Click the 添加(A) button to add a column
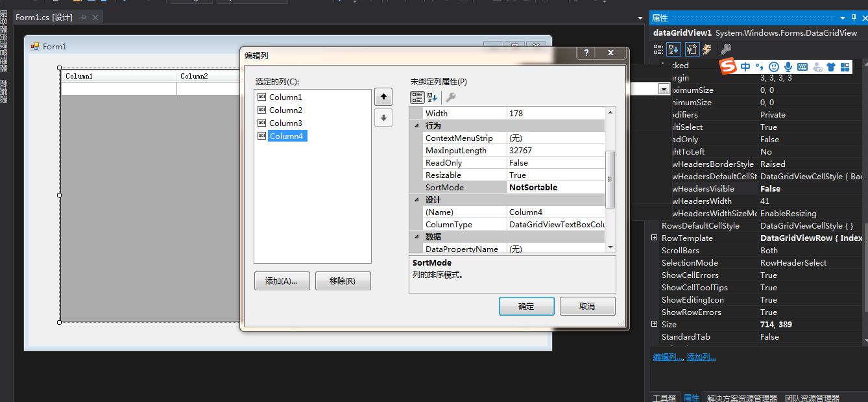This screenshot has height=402, width=868. click(282, 281)
